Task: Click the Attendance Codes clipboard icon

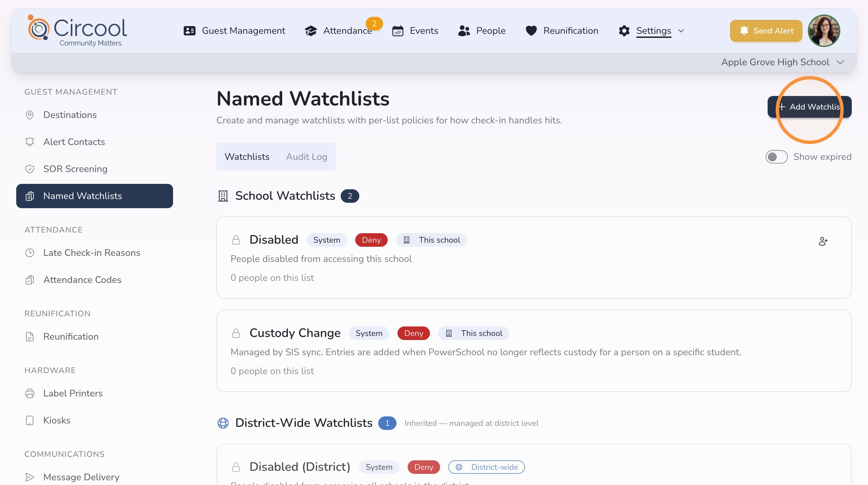Action: tap(30, 280)
